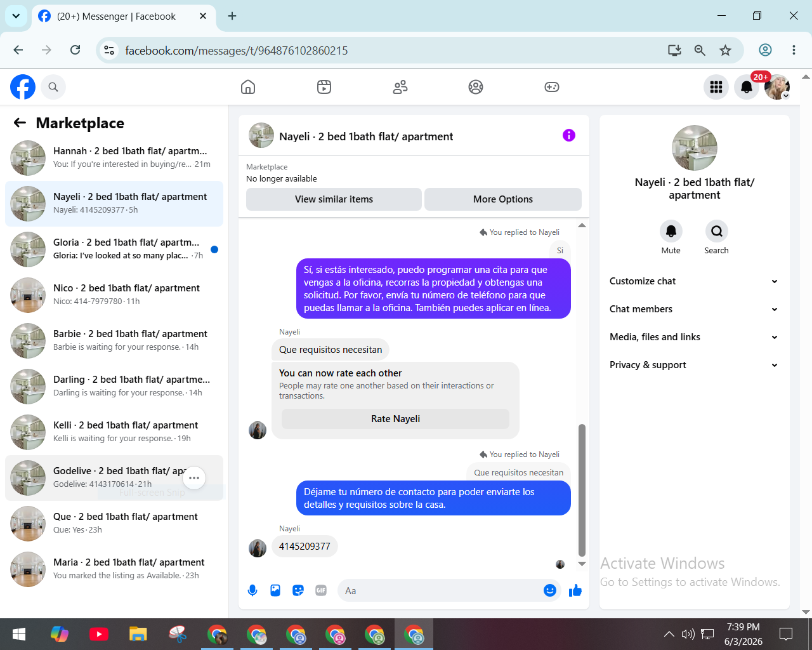812x650 pixels.
Task: Expand the Customize chat section
Action: coord(694,281)
